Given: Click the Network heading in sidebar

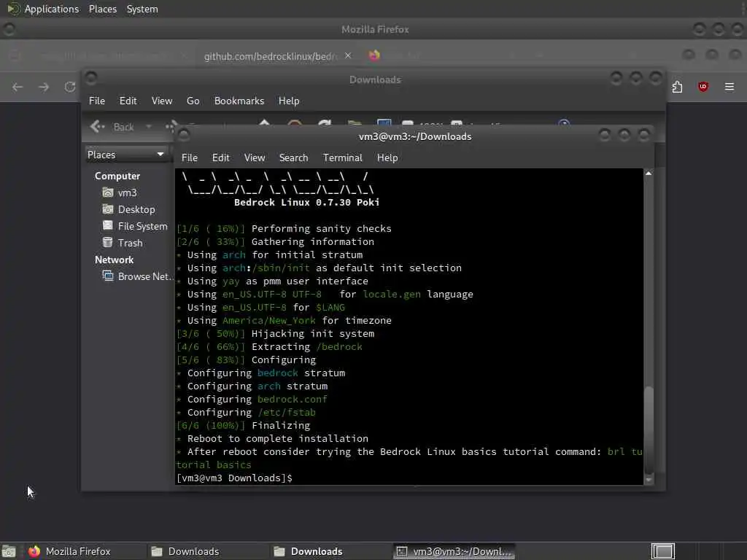Looking at the screenshot, I should click(114, 260).
